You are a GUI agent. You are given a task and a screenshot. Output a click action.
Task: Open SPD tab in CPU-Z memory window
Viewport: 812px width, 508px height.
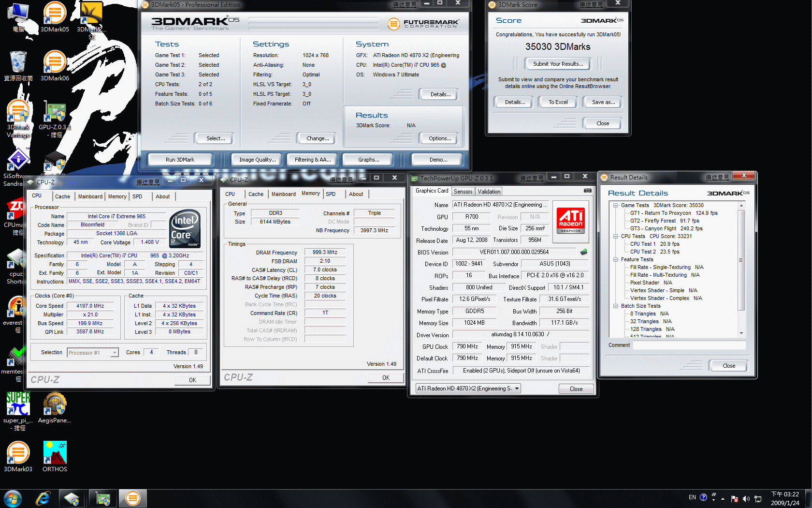click(x=331, y=194)
